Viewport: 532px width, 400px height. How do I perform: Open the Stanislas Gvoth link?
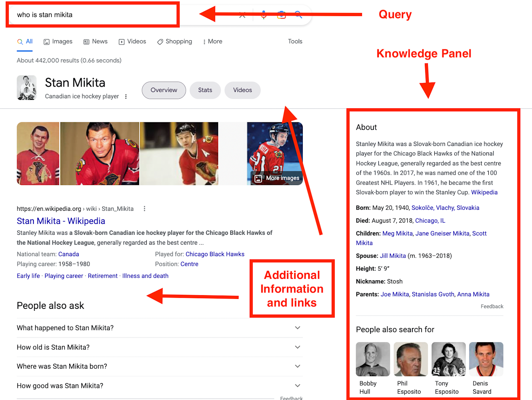click(x=433, y=294)
